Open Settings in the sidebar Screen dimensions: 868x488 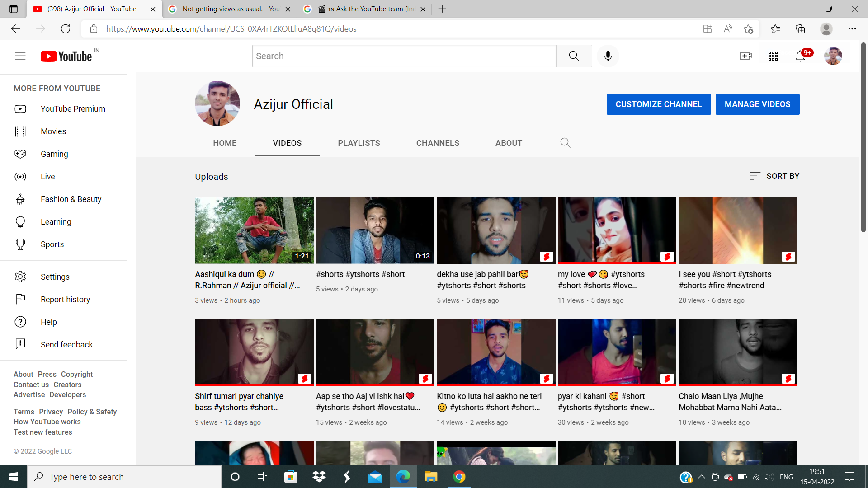coord(63,277)
